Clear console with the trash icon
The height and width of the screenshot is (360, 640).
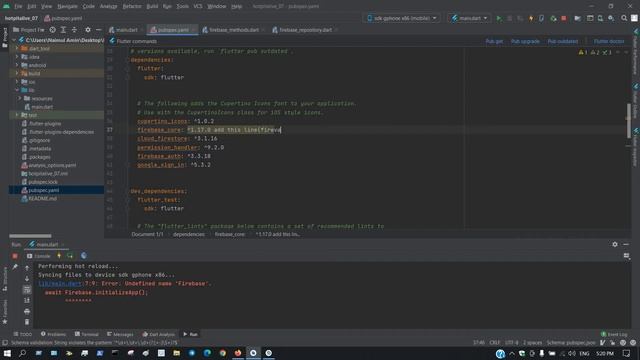[27, 322]
